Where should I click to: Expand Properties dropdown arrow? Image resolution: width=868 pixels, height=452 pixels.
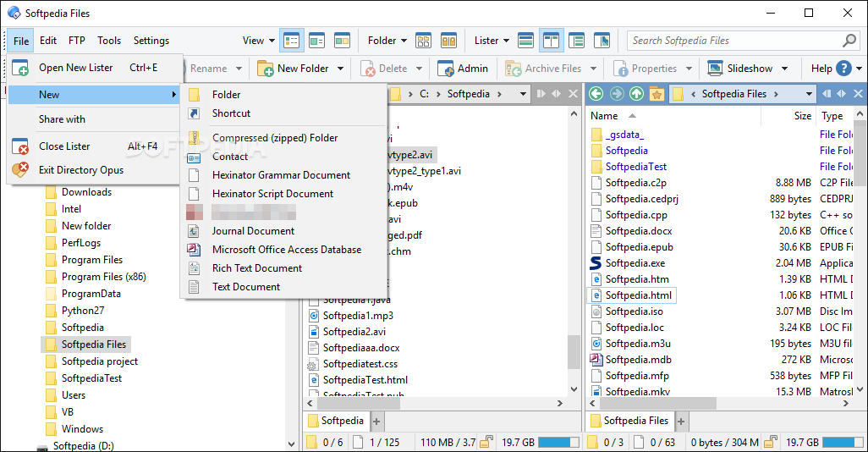coord(689,69)
